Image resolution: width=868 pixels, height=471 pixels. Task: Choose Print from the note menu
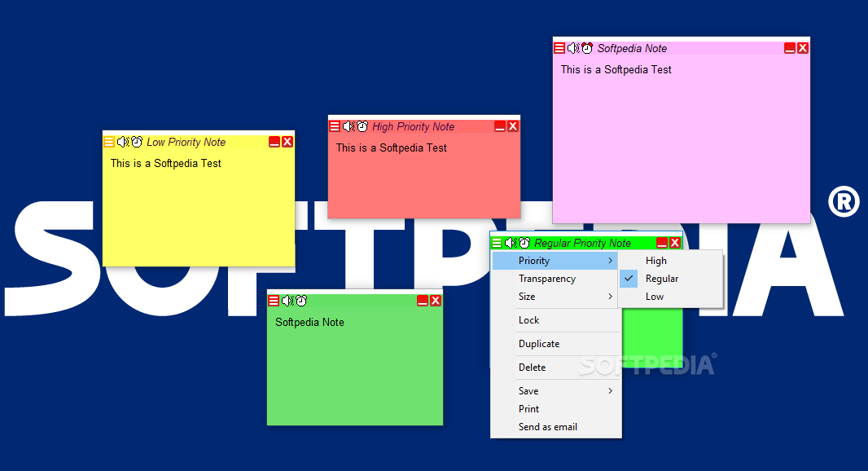tap(555, 409)
